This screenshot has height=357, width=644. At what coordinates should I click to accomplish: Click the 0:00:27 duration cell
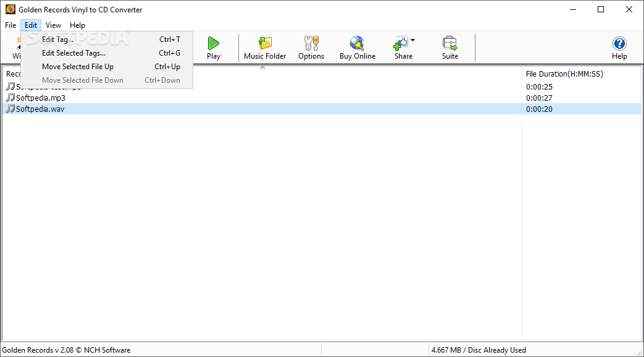click(539, 98)
